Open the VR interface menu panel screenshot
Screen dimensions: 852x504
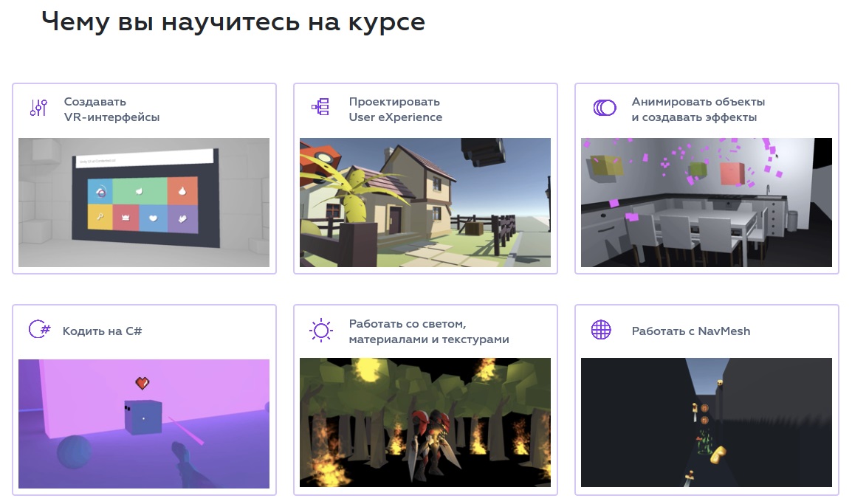coord(144,202)
